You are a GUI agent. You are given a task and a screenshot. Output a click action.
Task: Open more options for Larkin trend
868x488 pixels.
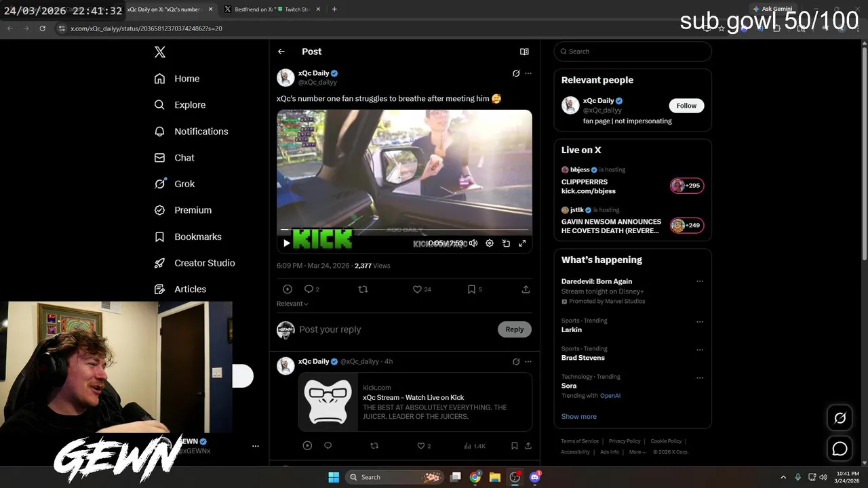pos(700,321)
